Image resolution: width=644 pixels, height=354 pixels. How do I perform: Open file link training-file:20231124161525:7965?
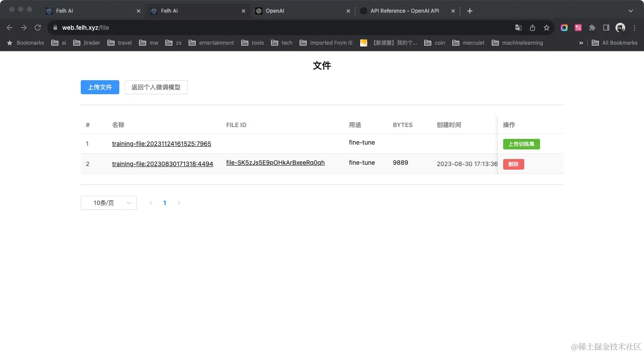coord(161,144)
